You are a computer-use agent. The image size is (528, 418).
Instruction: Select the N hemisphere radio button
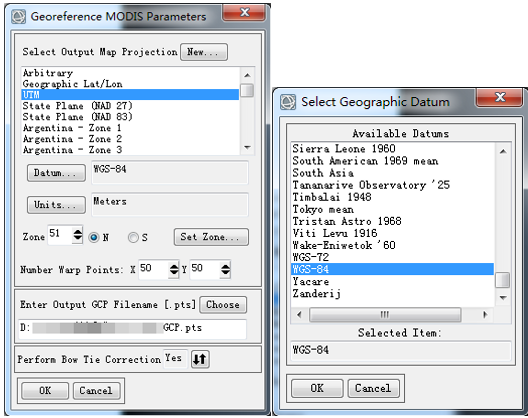point(94,237)
